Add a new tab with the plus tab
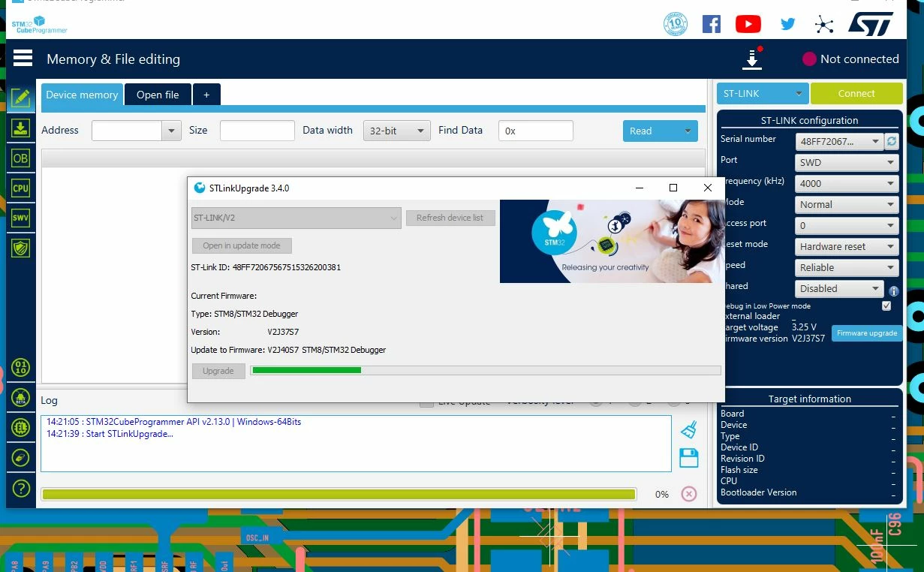Viewport: 924px width, 572px height. [x=206, y=95]
